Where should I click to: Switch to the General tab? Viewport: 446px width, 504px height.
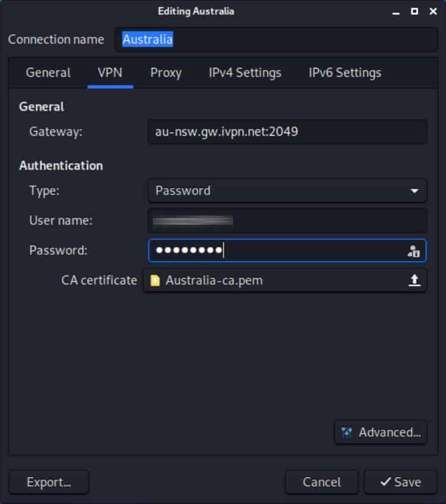coord(48,73)
